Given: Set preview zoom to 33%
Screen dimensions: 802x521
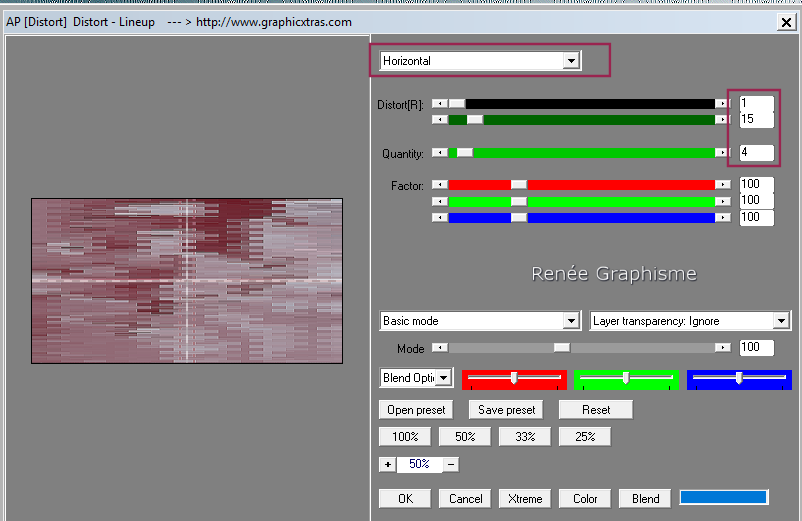Looking at the screenshot, I should (x=525, y=437).
